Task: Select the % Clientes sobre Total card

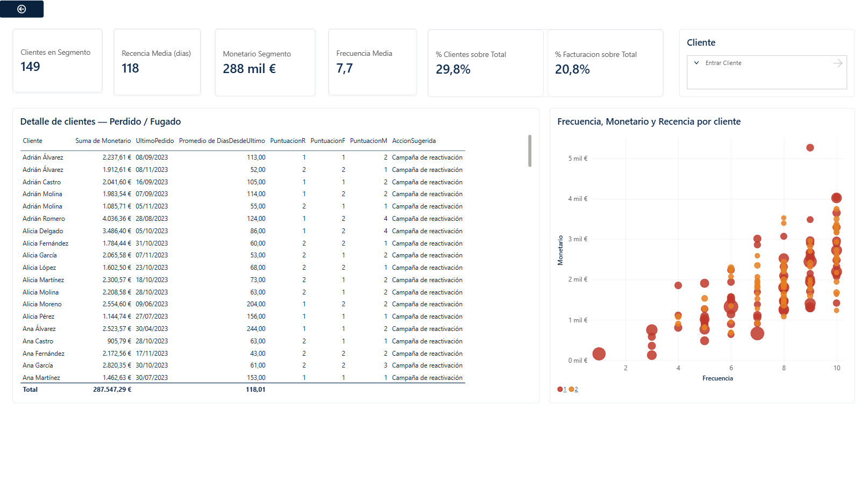Action: 486,63
